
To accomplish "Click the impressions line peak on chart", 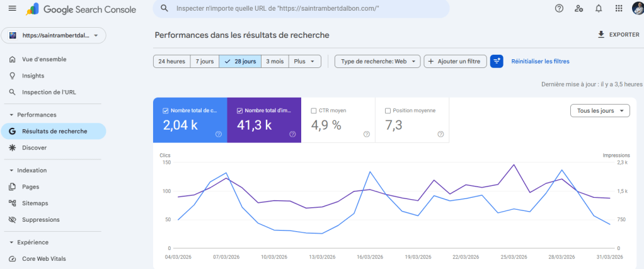I will tap(514, 165).
